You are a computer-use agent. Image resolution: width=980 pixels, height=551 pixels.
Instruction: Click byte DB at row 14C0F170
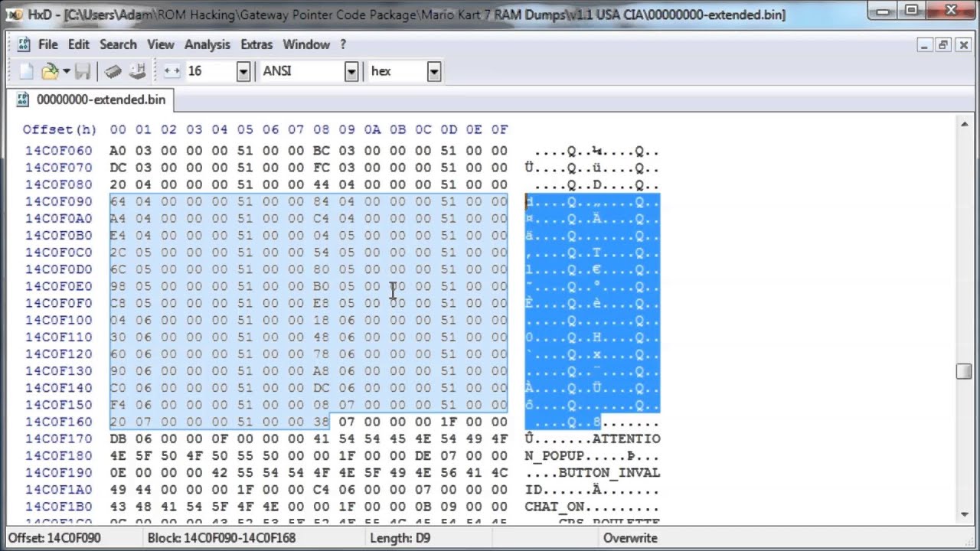pyautogui.click(x=118, y=439)
